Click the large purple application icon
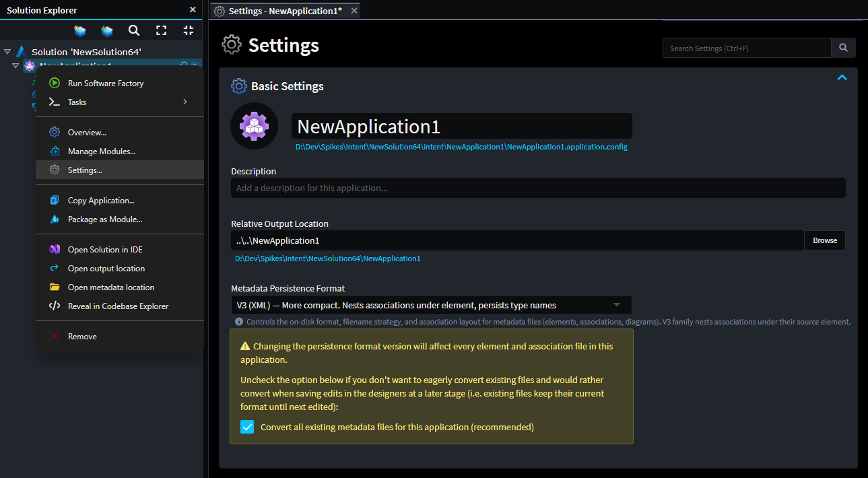Screen dimensions: 868x478 click(x=255, y=126)
